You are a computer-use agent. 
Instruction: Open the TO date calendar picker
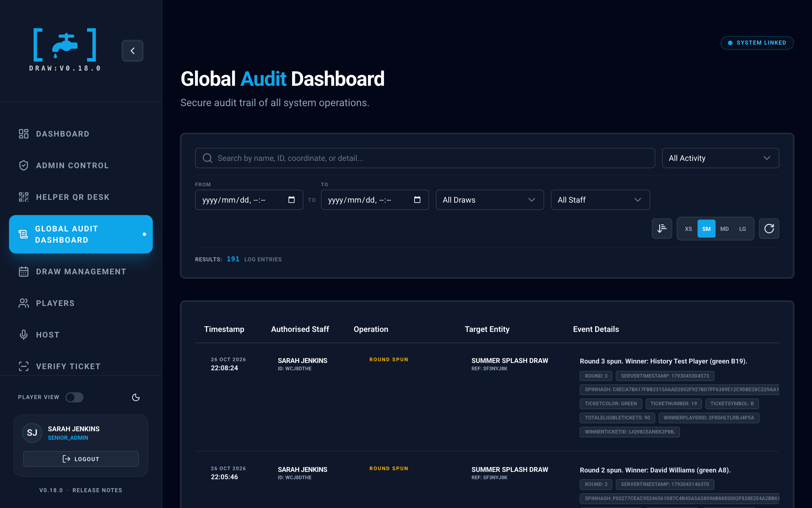(x=417, y=200)
